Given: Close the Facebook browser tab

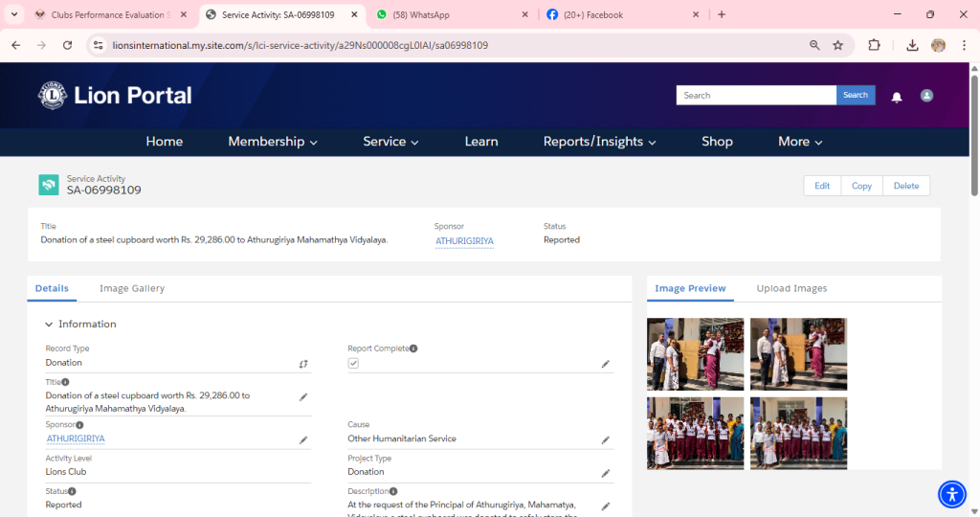Looking at the screenshot, I should (696, 14).
